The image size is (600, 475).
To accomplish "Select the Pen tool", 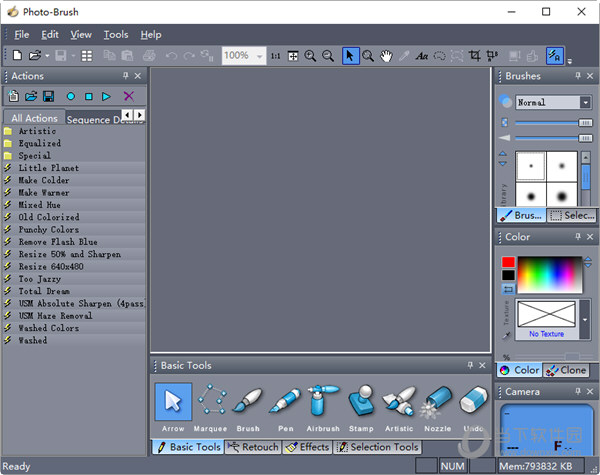I will click(285, 408).
